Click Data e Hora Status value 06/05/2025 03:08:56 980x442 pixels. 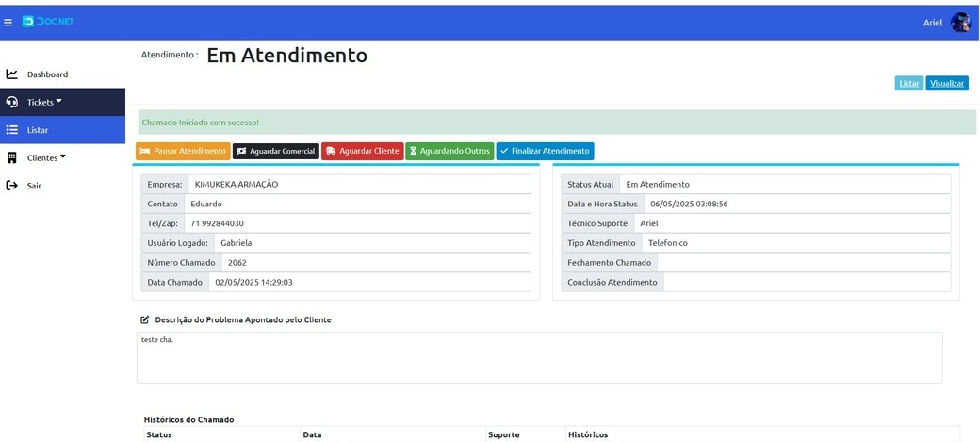pyautogui.click(x=797, y=204)
